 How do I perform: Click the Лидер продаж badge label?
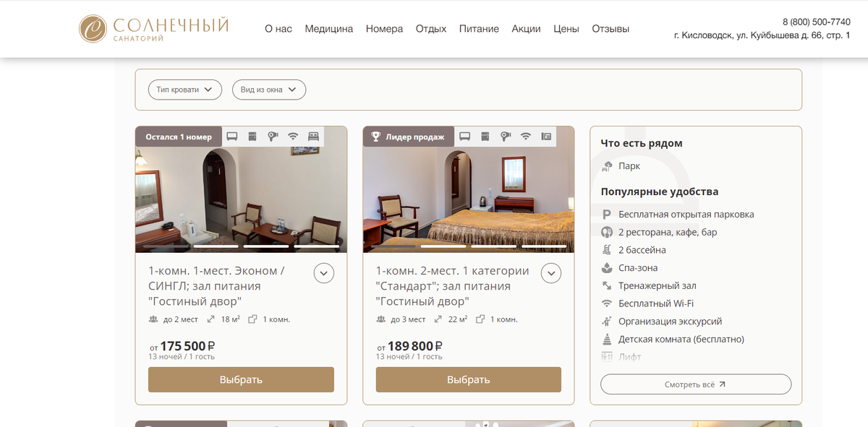click(x=415, y=137)
